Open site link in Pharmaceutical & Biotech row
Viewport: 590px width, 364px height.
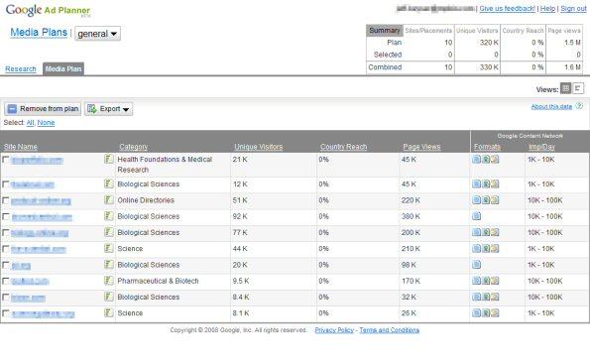[x=30, y=282]
